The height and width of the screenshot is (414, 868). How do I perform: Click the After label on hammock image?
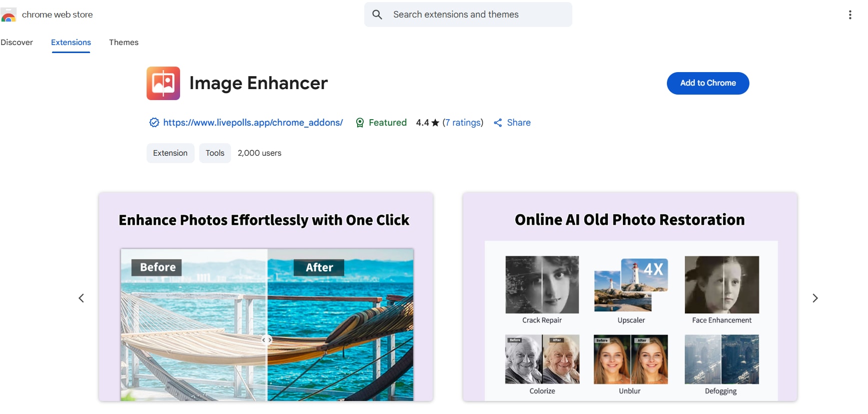(319, 268)
